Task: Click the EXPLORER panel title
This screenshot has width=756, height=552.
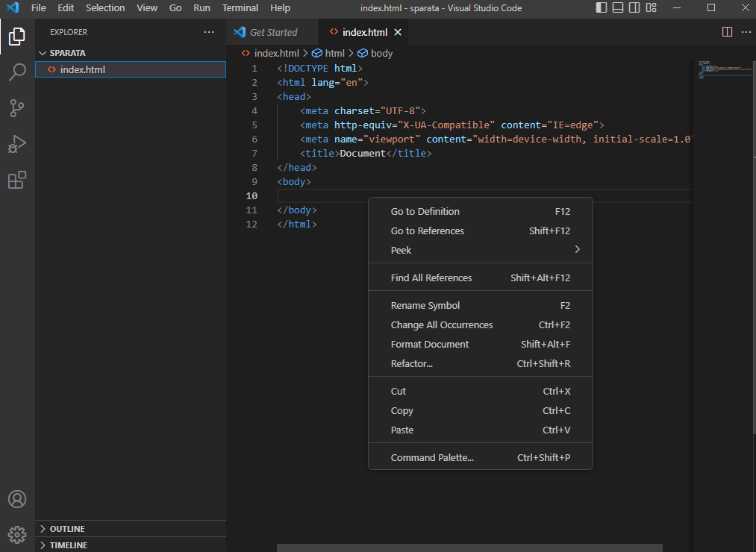Action: click(x=69, y=32)
